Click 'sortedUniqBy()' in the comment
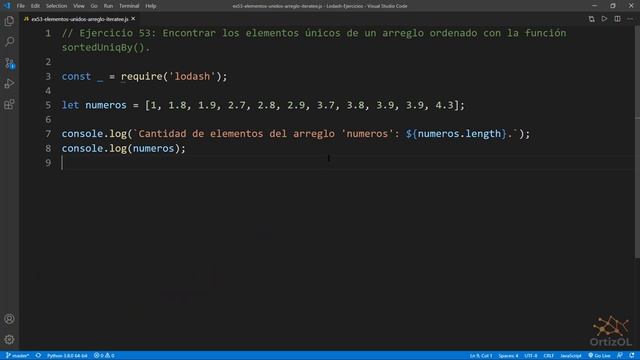The height and width of the screenshot is (360, 640). tap(103, 47)
